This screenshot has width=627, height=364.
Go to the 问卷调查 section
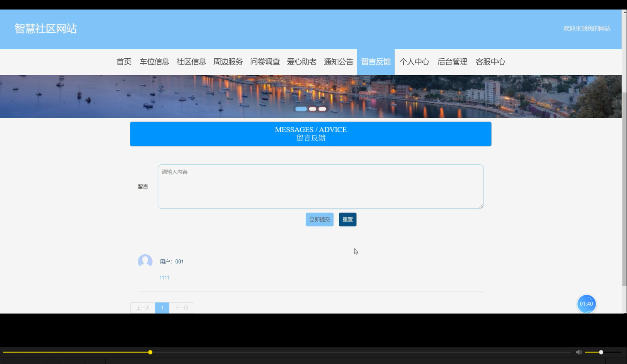(265, 62)
